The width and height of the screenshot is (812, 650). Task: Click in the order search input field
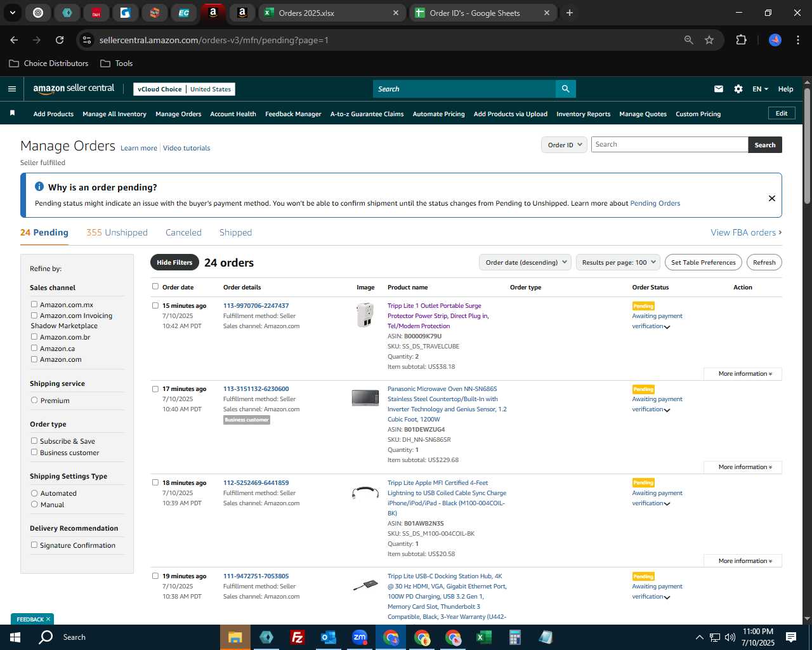point(669,145)
